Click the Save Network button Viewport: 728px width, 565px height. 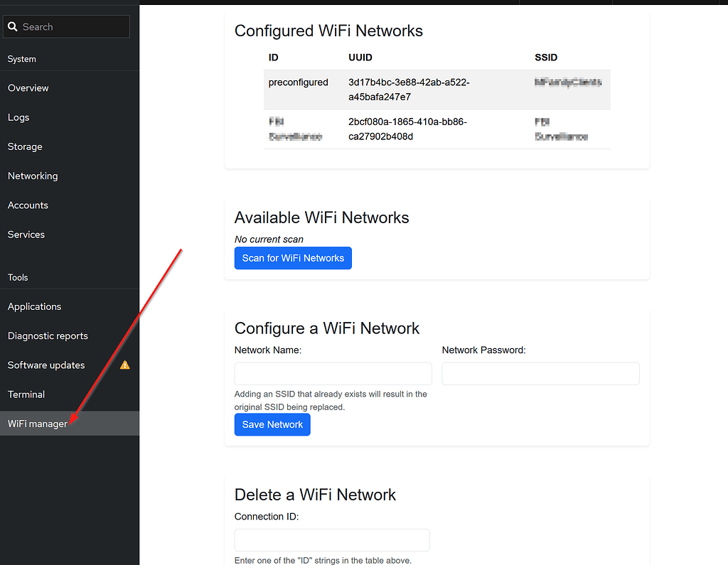(272, 424)
